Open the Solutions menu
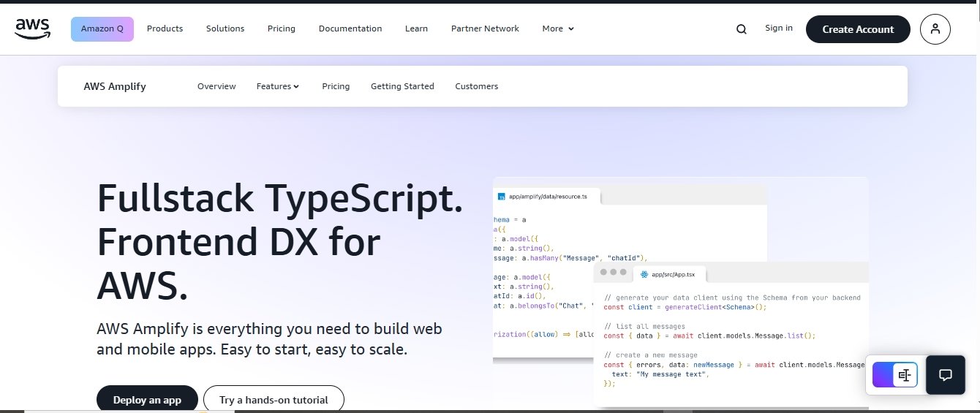The image size is (980, 413). pyautogui.click(x=225, y=29)
